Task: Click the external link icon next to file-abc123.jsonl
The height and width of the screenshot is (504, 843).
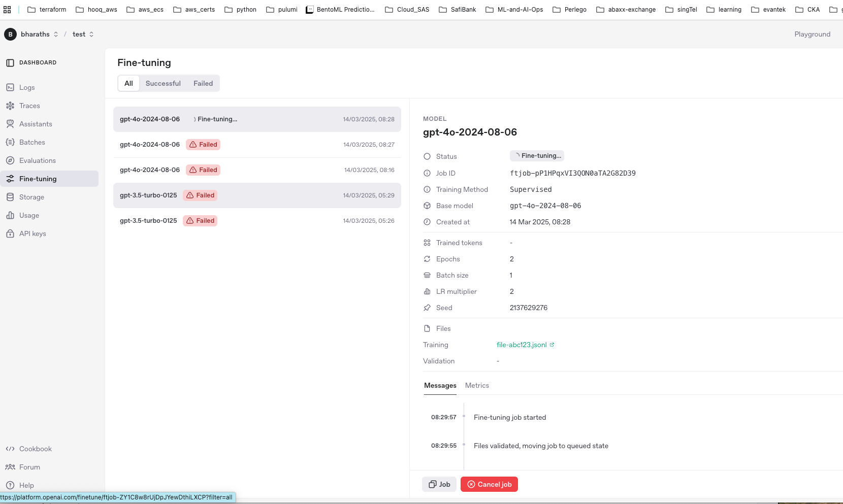Action: click(552, 345)
